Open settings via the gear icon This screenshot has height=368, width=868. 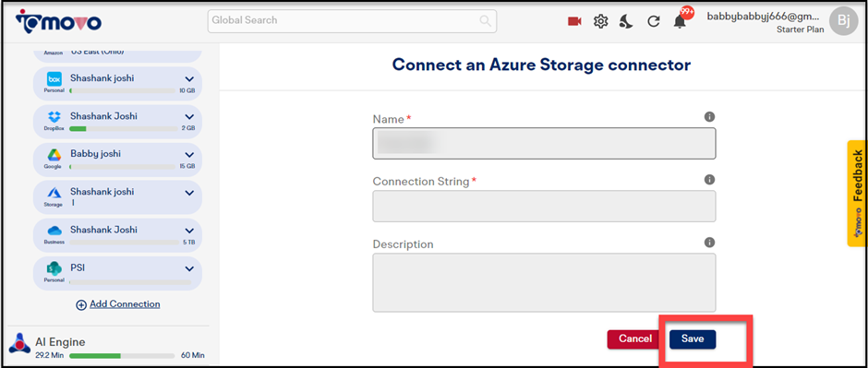pyautogui.click(x=600, y=21)
